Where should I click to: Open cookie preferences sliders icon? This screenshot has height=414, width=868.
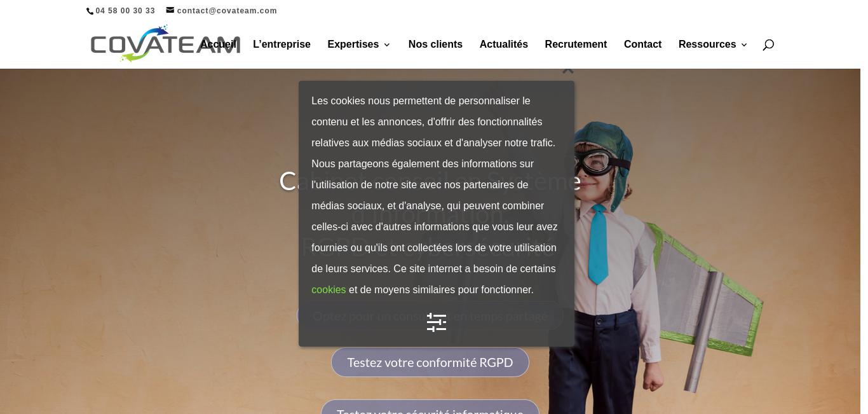point(437,322)
